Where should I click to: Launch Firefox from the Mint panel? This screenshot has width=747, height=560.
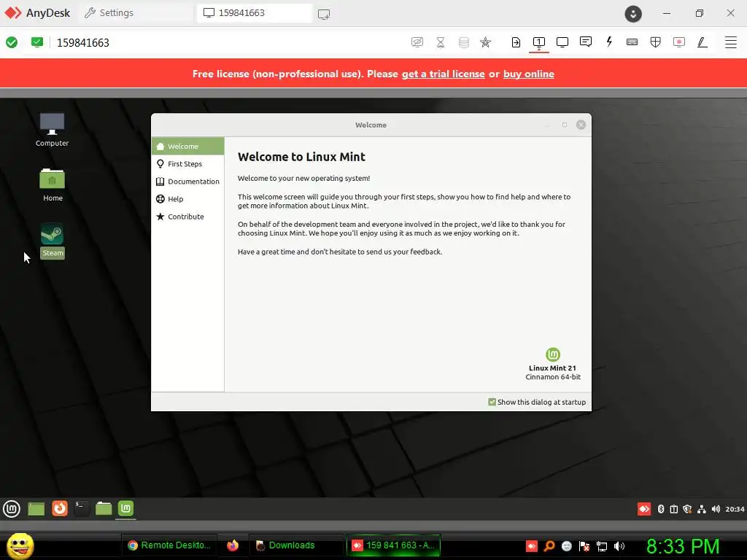(x=60, y=508)
